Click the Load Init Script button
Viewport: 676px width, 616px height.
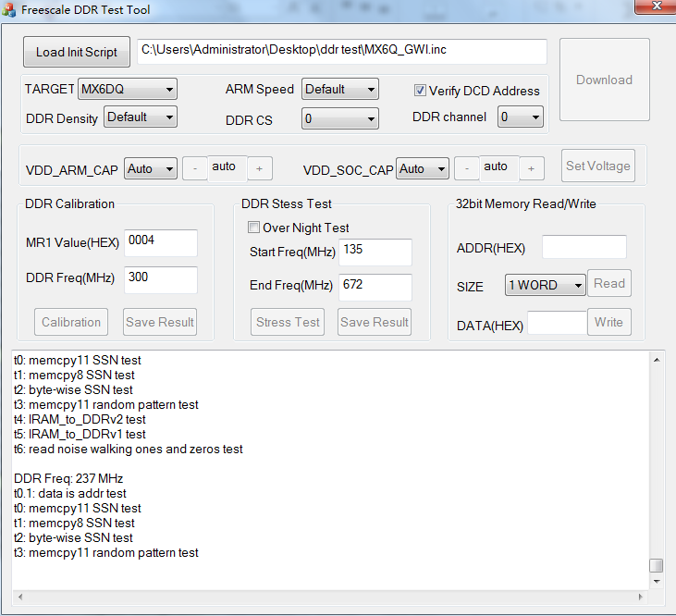pyautogui.click(x=77, y=52)
